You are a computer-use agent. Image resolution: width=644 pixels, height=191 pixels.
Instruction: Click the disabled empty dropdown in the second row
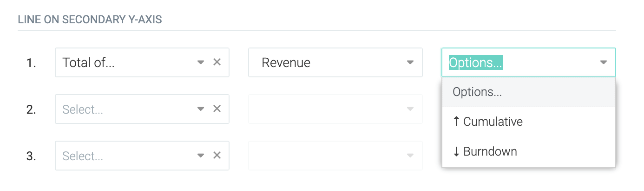pos(335,109)
